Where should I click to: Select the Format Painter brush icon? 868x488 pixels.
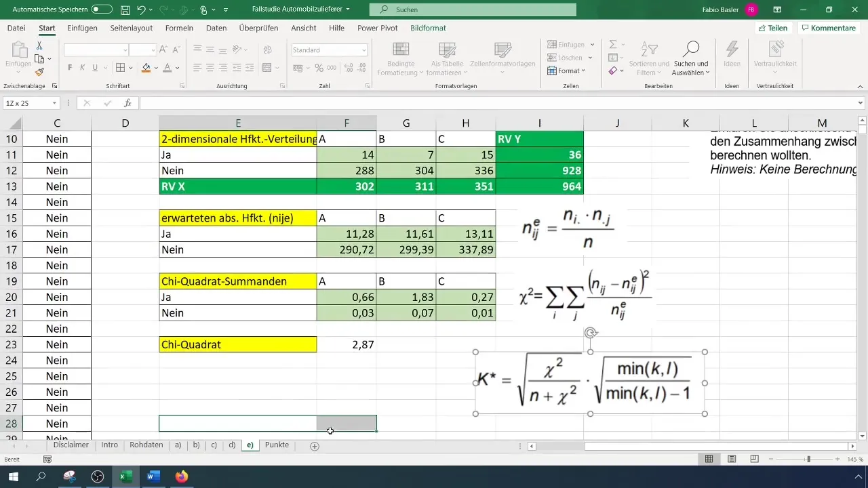pos(39,71)
